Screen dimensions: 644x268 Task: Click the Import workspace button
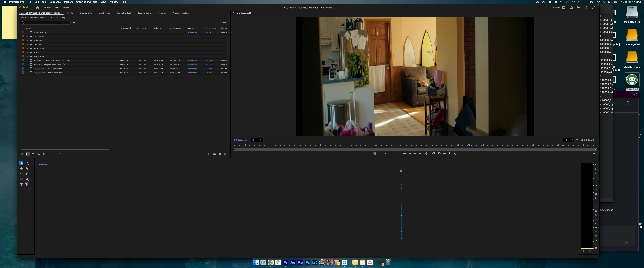coord(47,8)
